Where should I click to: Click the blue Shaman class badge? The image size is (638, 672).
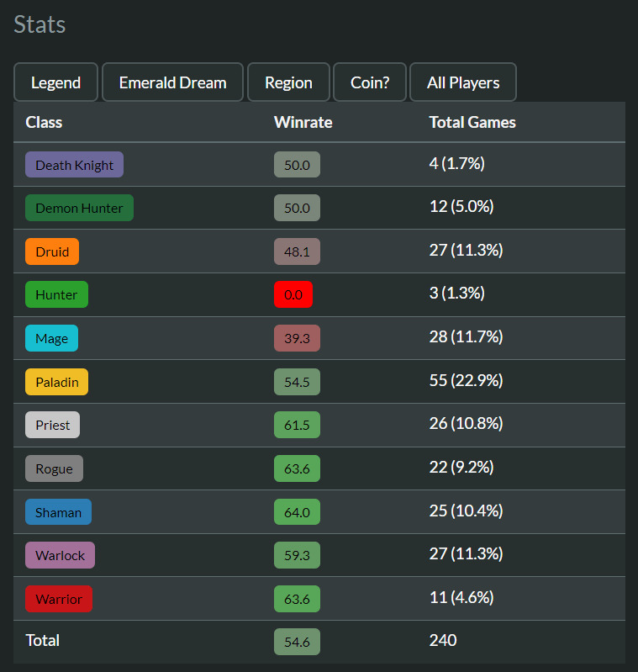[58, 512]
